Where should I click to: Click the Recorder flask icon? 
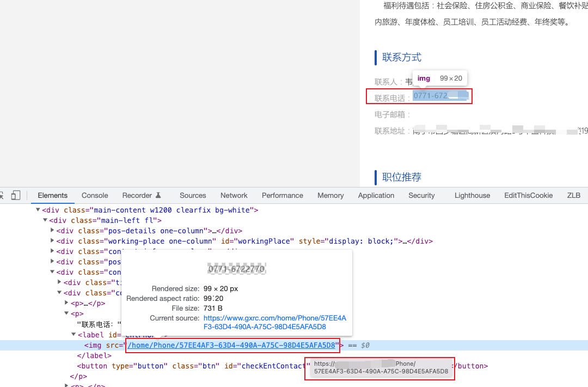(x=158, y=195)
